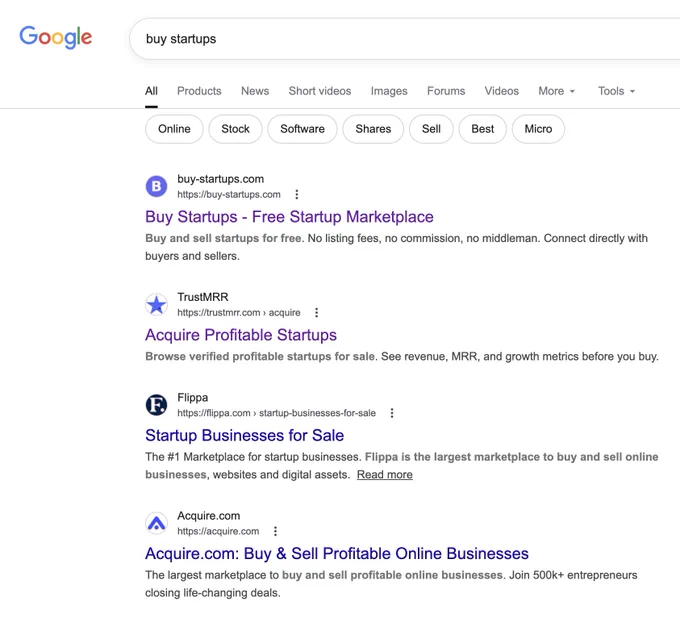Open three-dot options for buy-startups.com result
This screenshot has height=622, width=680.
(297, 194)
